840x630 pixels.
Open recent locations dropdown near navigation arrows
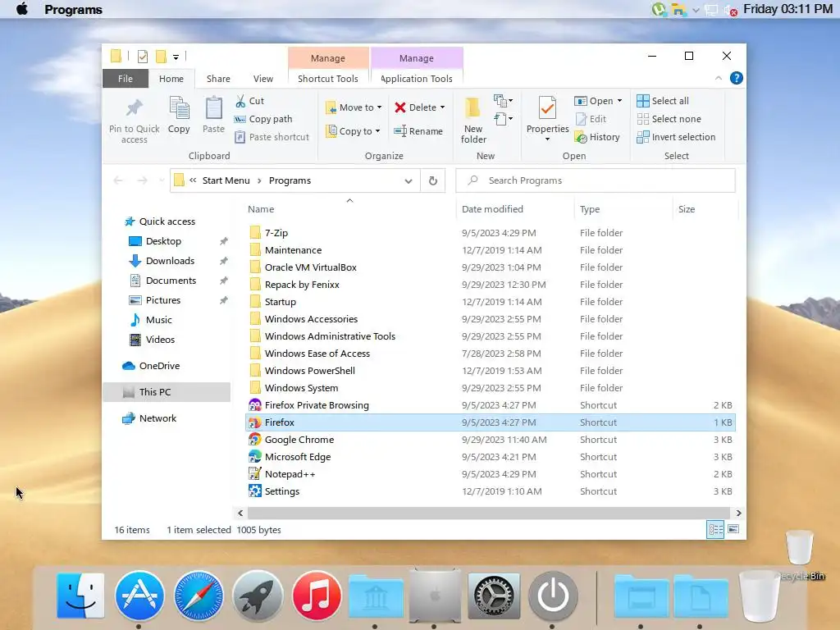(x=161, y=180)
